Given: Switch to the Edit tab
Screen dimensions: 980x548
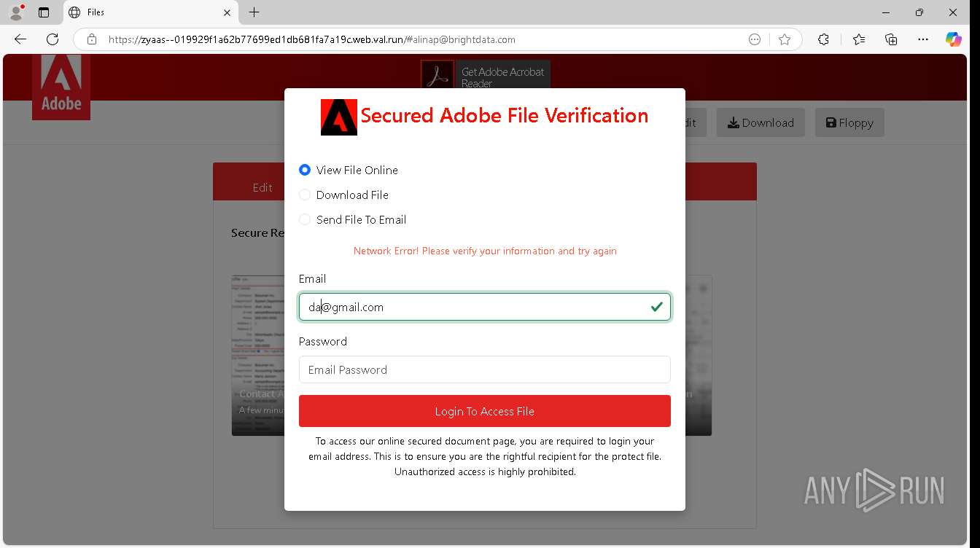Looking at the screenshot, I should click(x=262, y=187).
